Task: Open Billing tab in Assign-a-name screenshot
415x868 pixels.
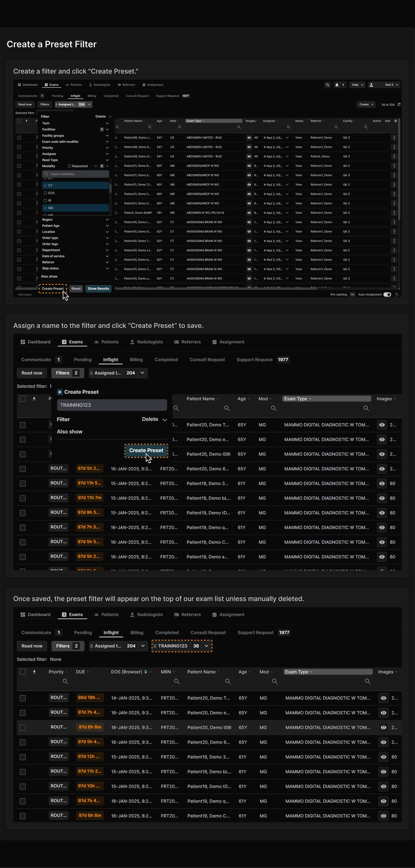Action: (x=136, y=360)
